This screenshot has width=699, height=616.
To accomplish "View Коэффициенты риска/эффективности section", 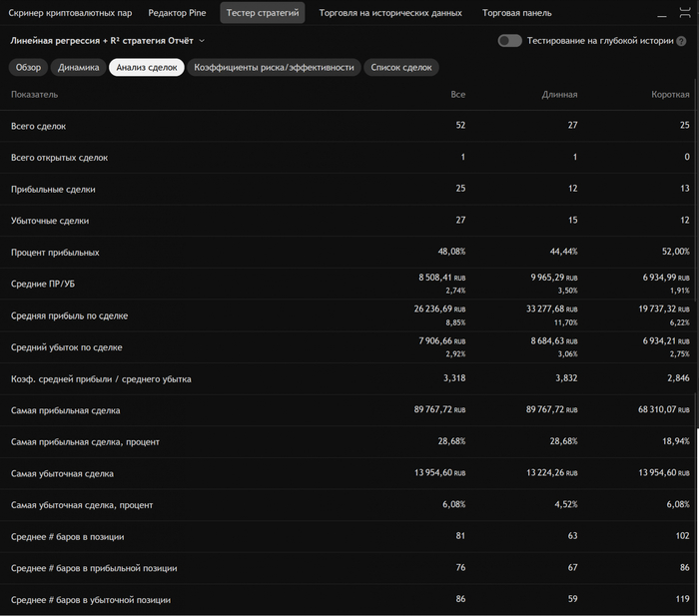I will [274, 67].
